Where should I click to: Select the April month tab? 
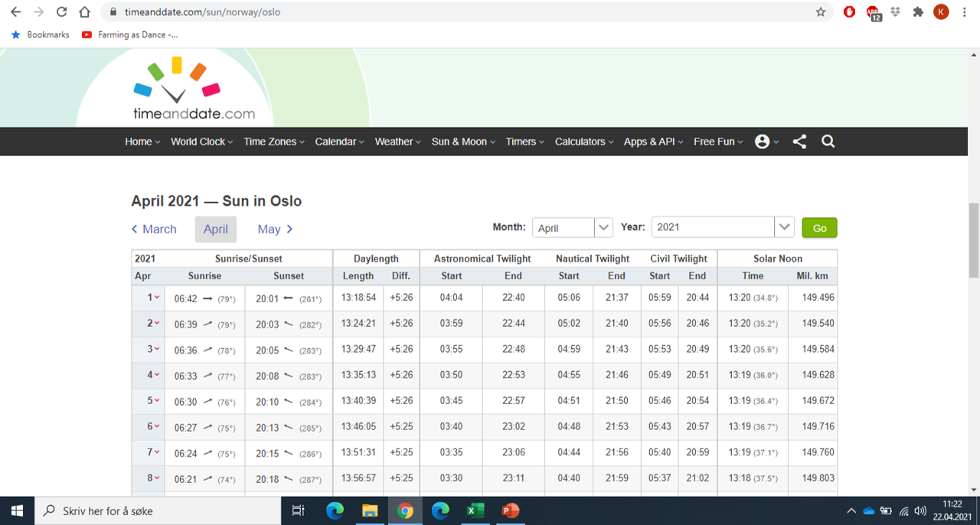pyautogui.click(x=215, y=229)
